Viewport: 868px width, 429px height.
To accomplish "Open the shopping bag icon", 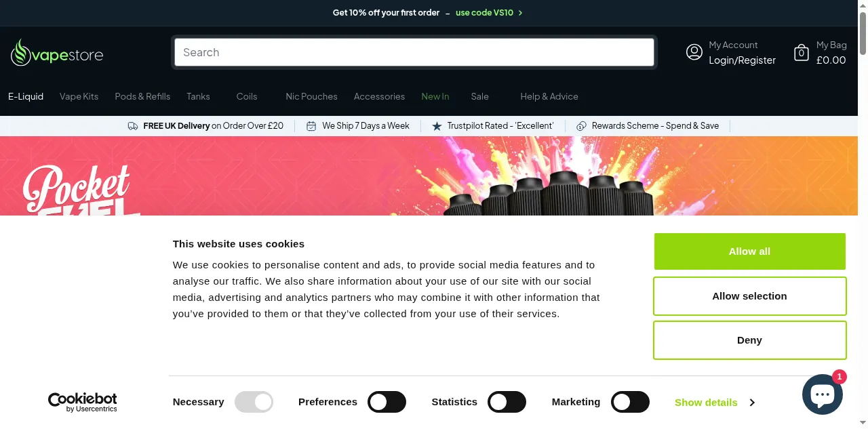I will click(802, 52).
